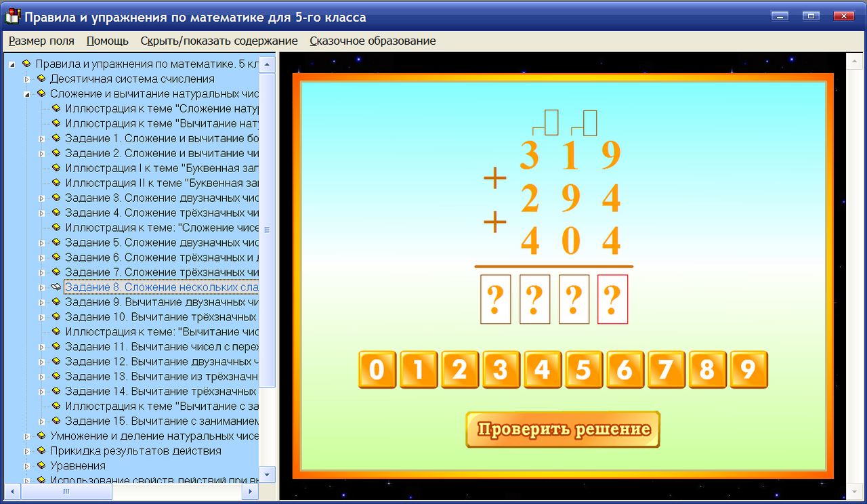This screenshot has height=504, width=867.
Task: Click Скрыть/показать содержание menu item
Action: pyautogui.click(x=219, y=41)
